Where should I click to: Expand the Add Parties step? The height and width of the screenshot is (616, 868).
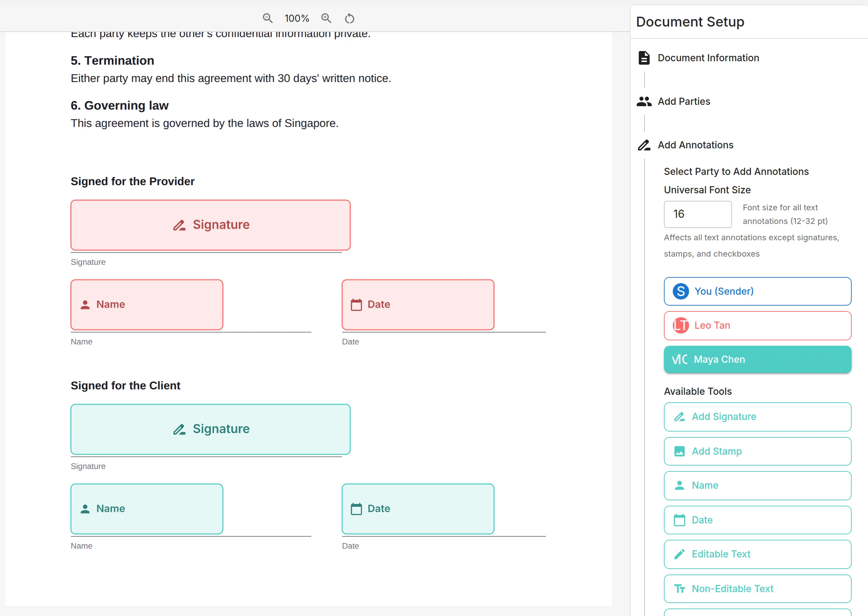pos(684,101)
